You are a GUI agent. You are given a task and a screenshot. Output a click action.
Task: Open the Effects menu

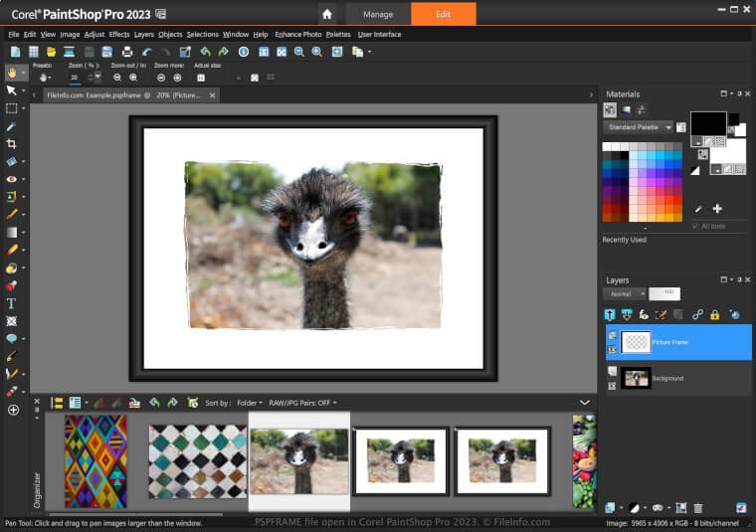(119, 34)
